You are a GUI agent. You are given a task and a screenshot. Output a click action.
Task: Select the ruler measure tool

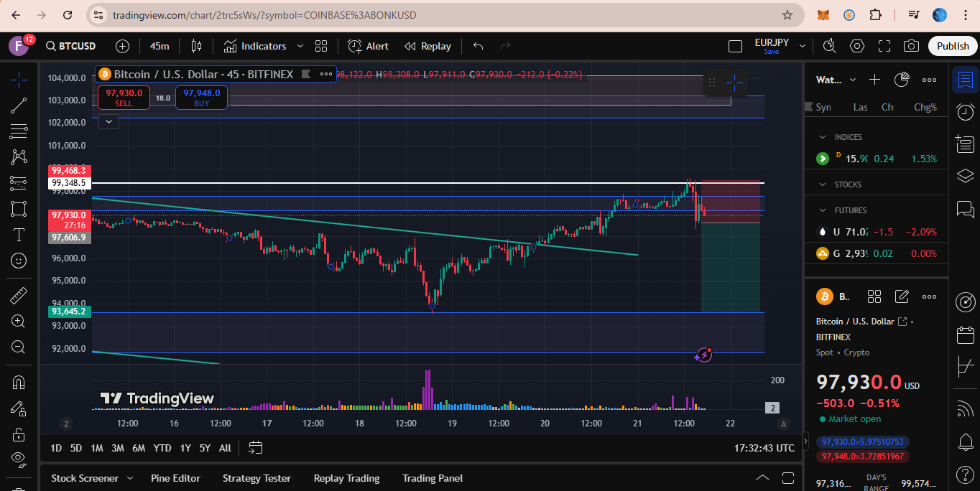click(19, 295)
